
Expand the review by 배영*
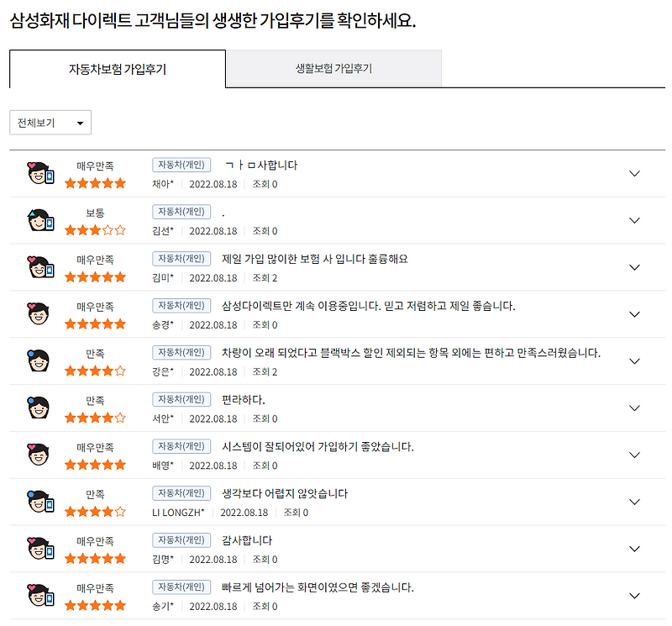(634, 455)
